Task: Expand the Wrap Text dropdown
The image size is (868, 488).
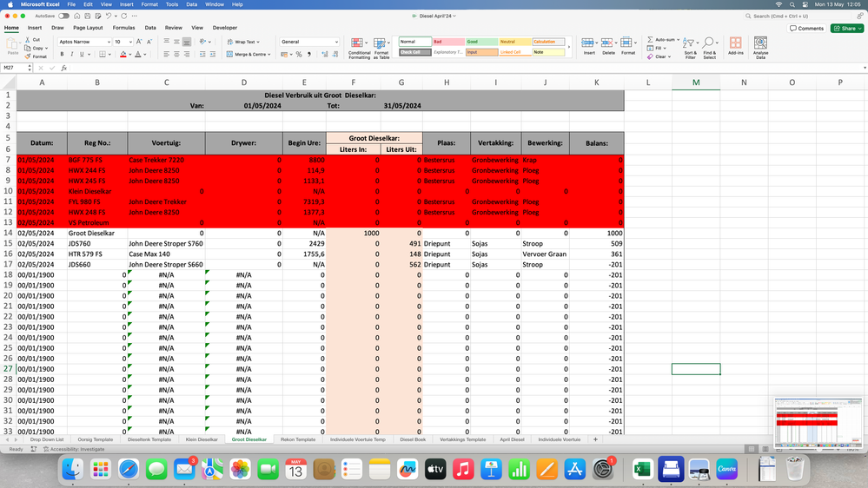Action: click(x=258, y=42)
